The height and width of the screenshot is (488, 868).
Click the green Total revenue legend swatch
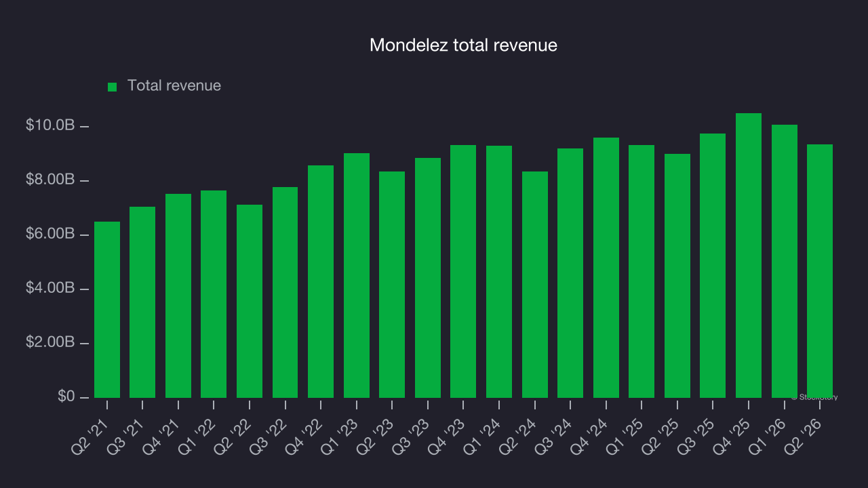coord(113,87)
